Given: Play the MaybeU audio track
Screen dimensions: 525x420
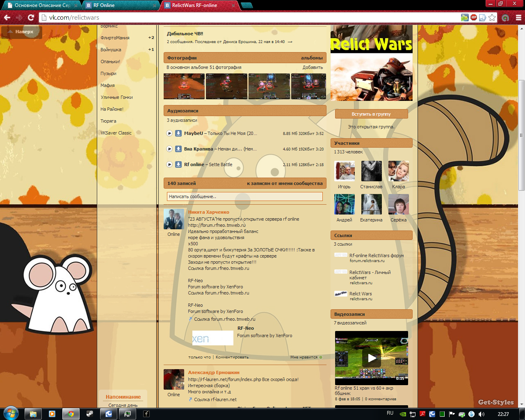Looking at the screenshot, I should point(169,133).
